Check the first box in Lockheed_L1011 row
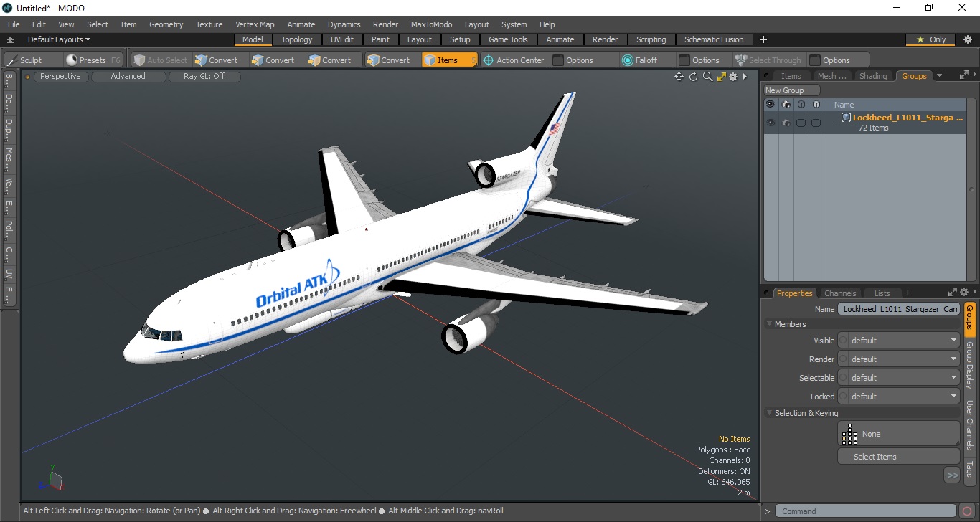980x522 pixels. click(x=801, y=123)
